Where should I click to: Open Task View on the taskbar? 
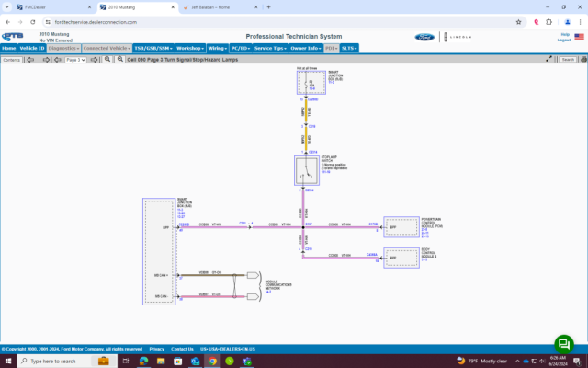(126, 361)
